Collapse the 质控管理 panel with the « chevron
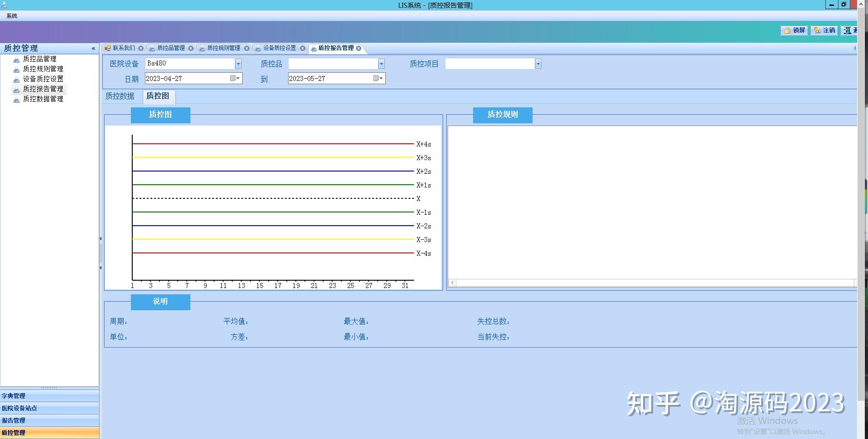868x439 pixels. coord(93,48)
